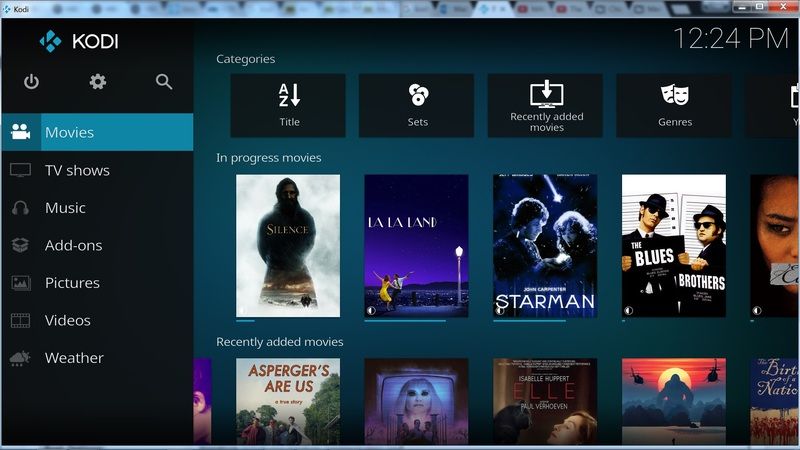This screenshot has width=800, height=450.
Task: Click the Kodi logo
Action: 79,41
